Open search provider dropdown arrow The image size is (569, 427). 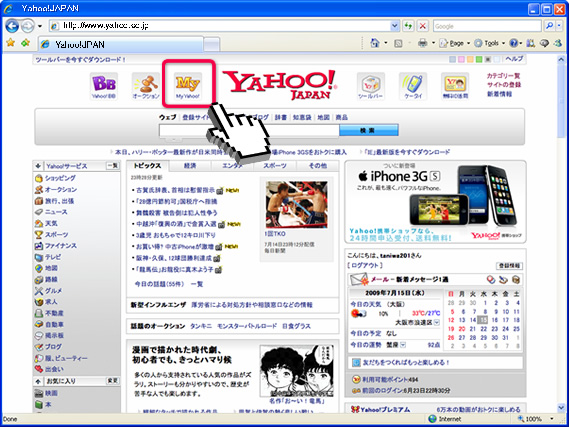559,26
